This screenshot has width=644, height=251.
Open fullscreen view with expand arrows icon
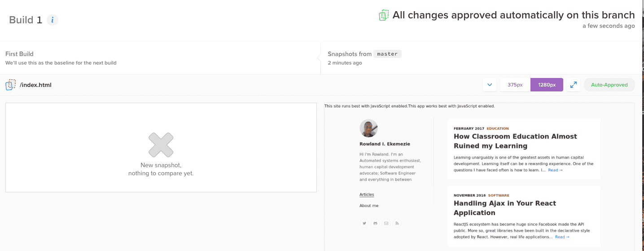click(574, 85)
